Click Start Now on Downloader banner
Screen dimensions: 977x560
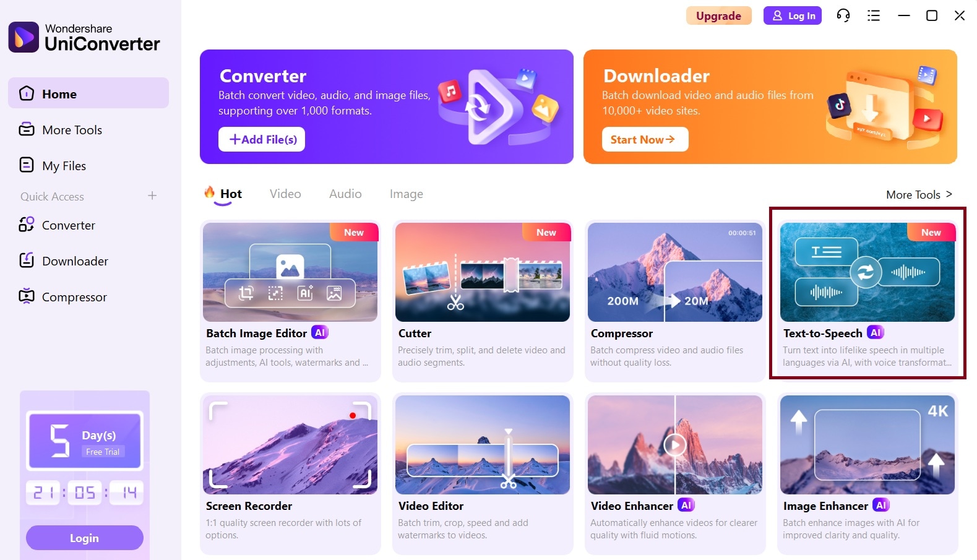click(x=645, y=139)
